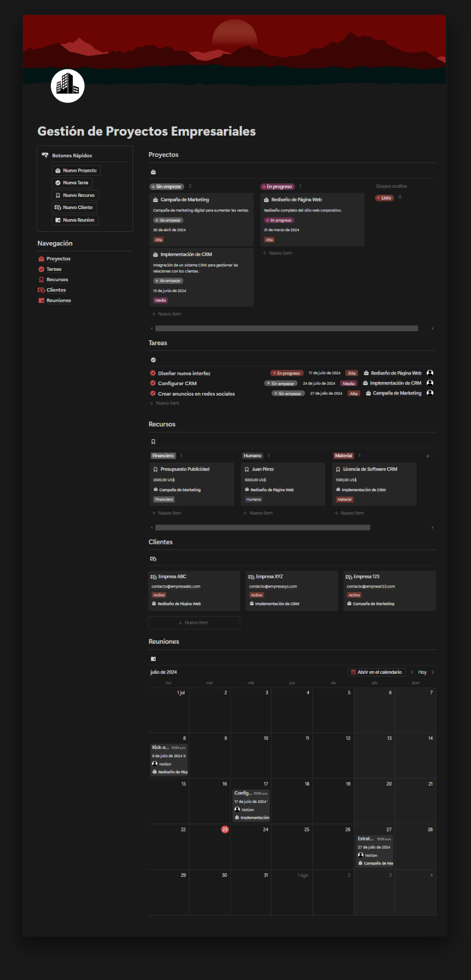This screenshot has height=980, width=471.
Task: Click avatar on Diseñar nueva interfaz row
Action: (x=430, y=373)
